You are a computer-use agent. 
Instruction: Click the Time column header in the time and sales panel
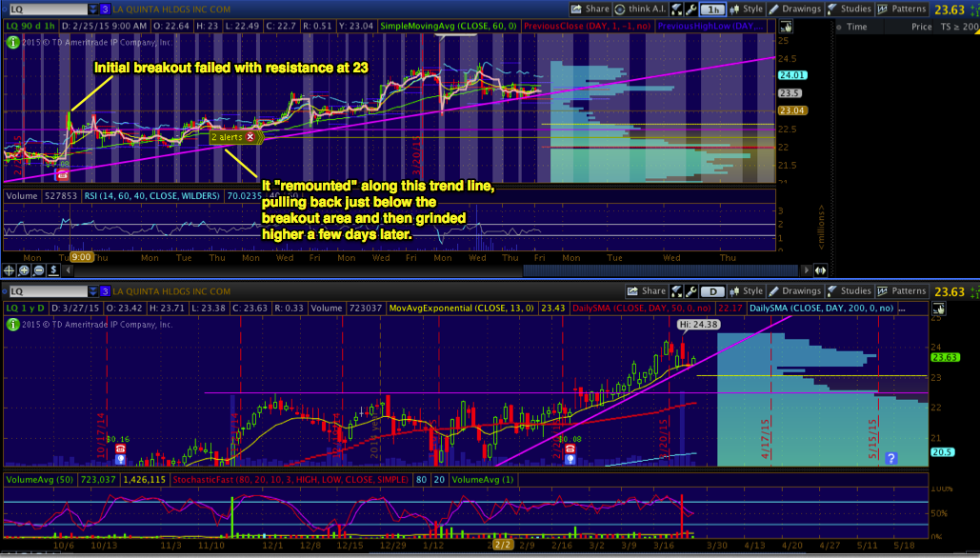coord(856,27)
